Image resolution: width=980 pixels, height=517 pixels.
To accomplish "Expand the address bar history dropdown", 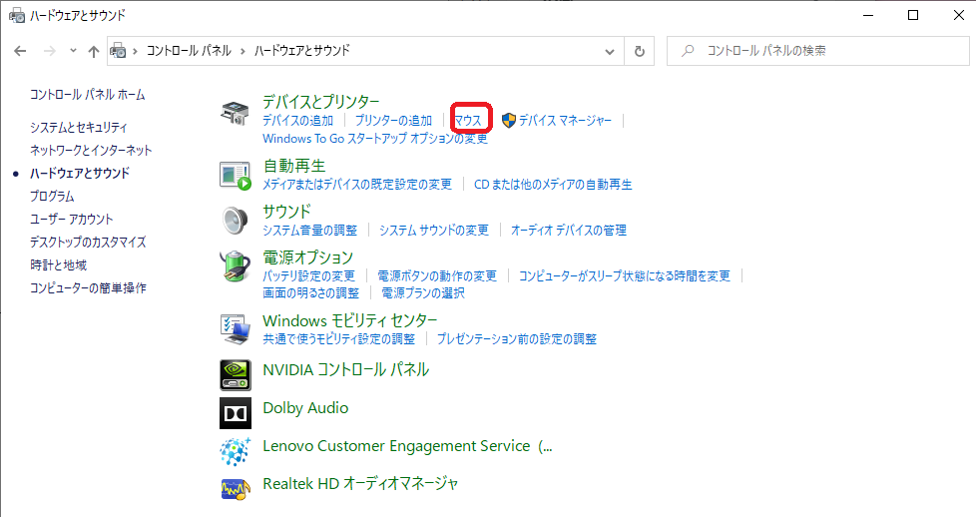I will [x=611, y=51].
